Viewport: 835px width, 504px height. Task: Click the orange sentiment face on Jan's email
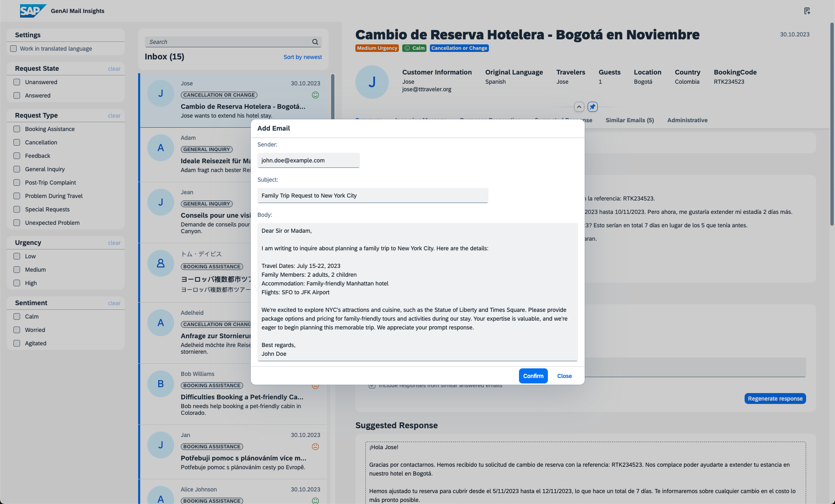click(316, 447)
